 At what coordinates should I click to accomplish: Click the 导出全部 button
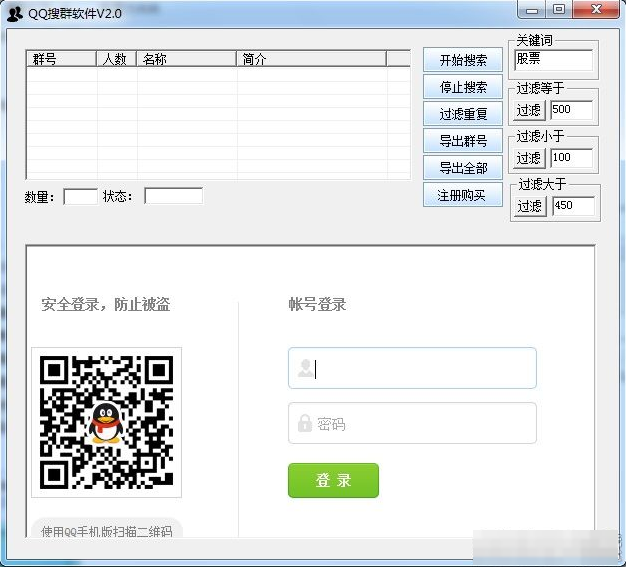[x=462, y=168]
